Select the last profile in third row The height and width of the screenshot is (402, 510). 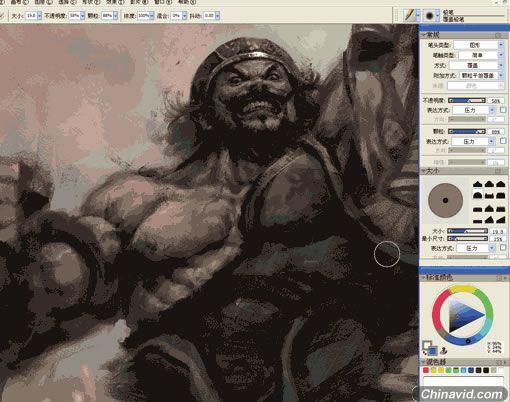tap(500, 209)
